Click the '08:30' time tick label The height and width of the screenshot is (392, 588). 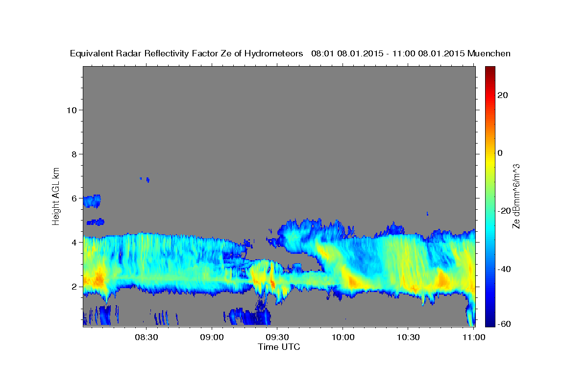146,337
